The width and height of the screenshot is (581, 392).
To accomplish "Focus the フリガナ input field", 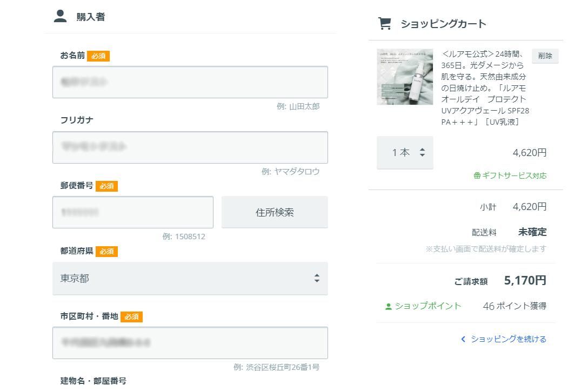I will point(190,147).
